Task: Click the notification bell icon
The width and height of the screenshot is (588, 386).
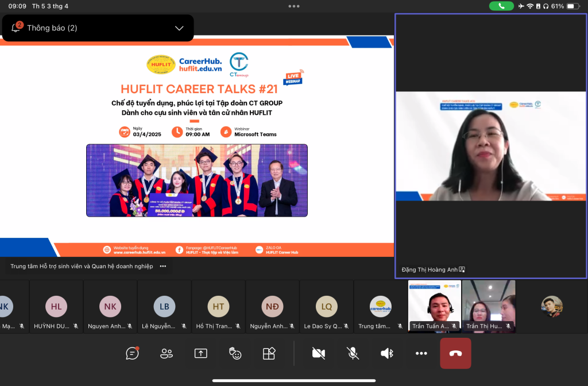Action: pos(16,28)
